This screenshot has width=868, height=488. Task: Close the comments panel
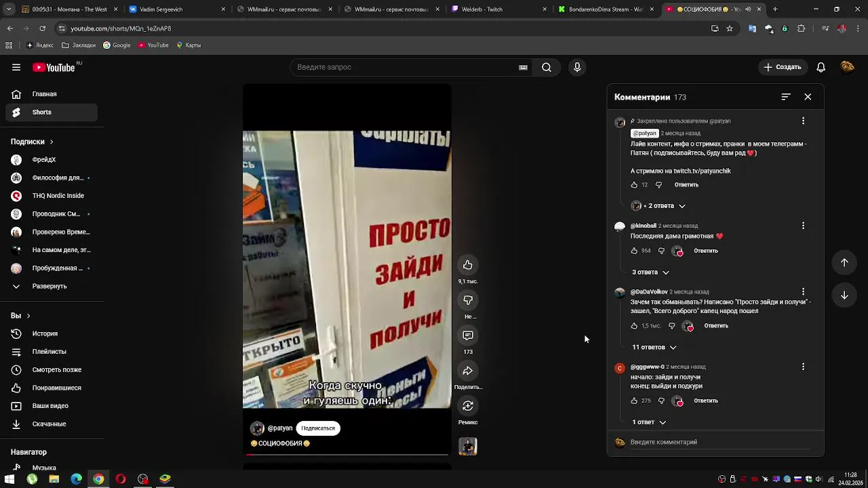[808, 97]
